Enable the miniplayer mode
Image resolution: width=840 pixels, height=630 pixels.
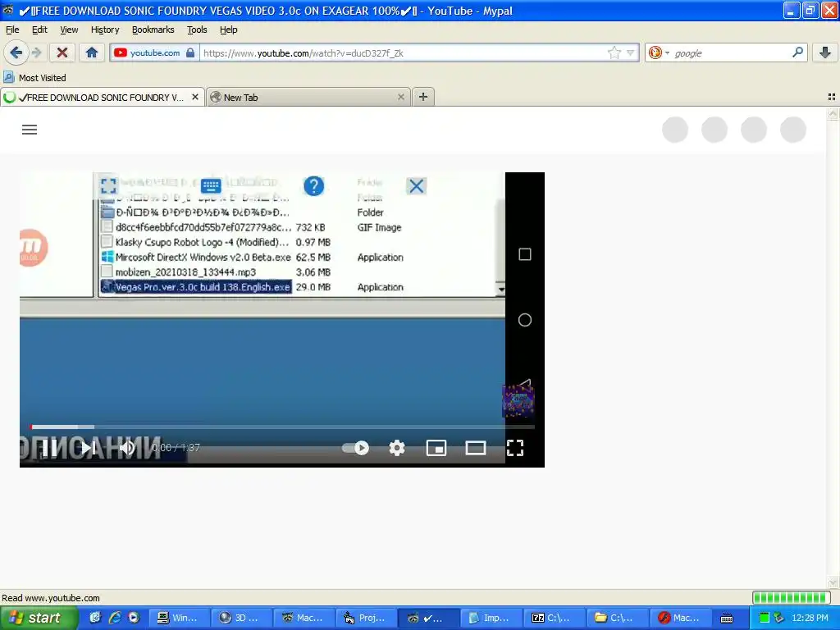click(x=436, y=448)
